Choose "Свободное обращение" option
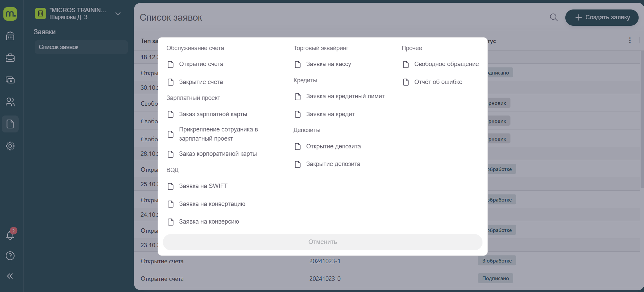 coord(446,64)
